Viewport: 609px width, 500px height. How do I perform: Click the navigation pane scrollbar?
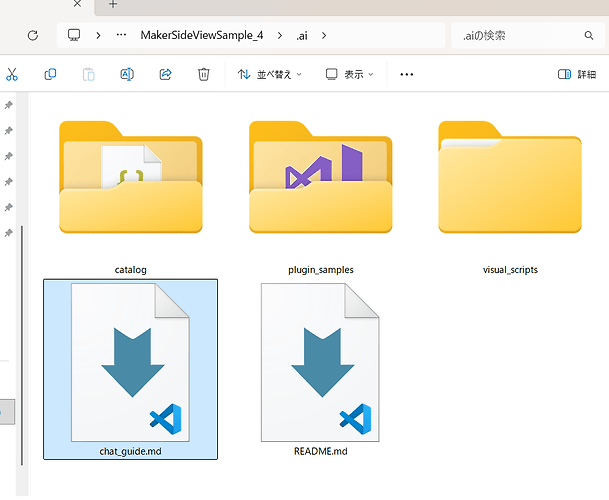(x=22, y=345)
